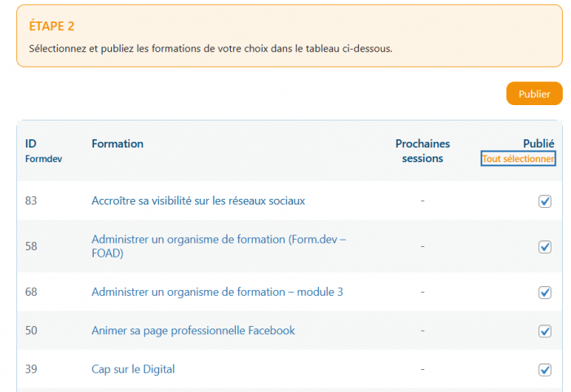The image size is (571, 392).
Task: Open Administrer un organisme de formation – module 3
Action: (x=217, y=292)
